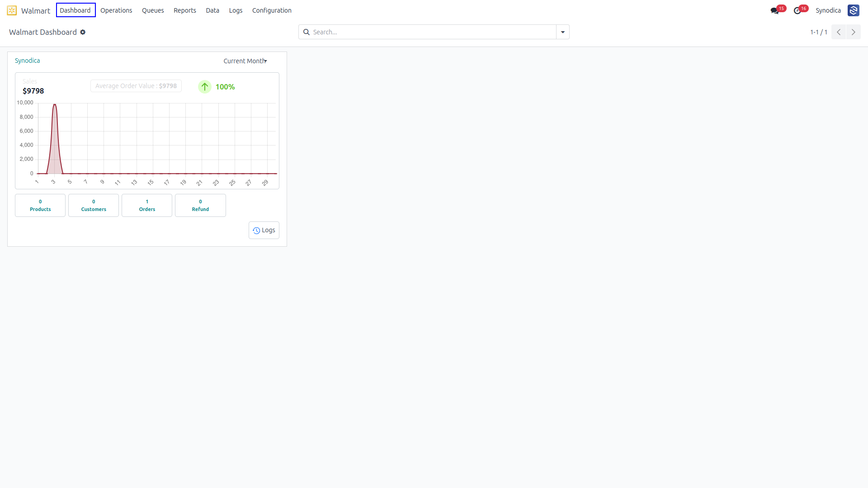Click the Average Order Value badge
Viewport: 868px width, 488px height.
point(136,86)
